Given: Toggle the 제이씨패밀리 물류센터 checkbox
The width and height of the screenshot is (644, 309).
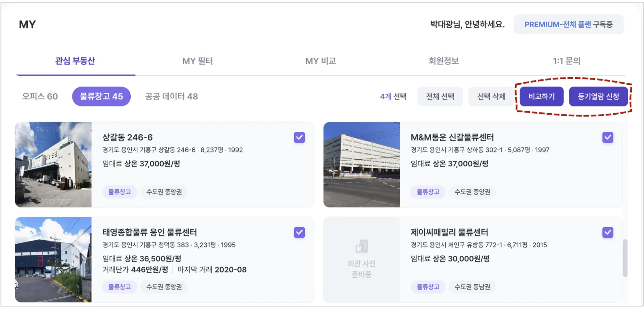Looking at the screenshot, I should coord(608,232).
